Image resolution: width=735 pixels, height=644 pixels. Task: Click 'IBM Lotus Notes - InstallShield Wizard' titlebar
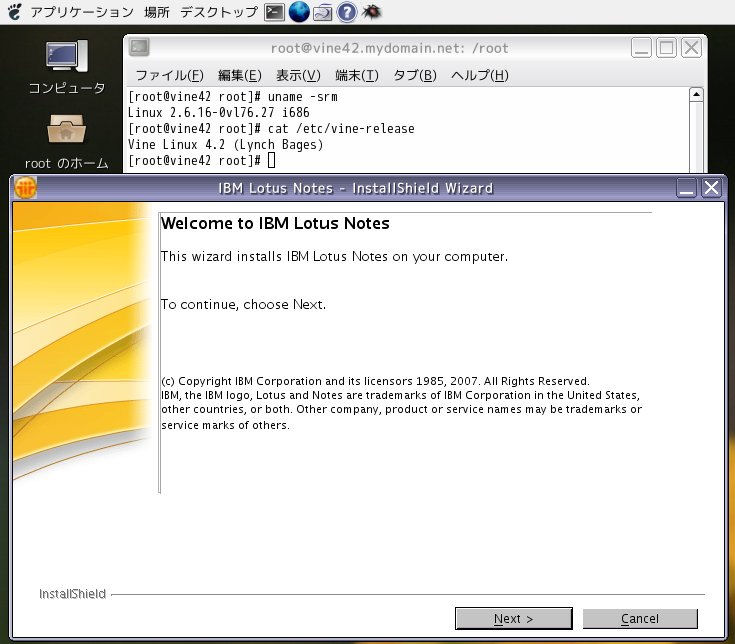pos(355,188)
